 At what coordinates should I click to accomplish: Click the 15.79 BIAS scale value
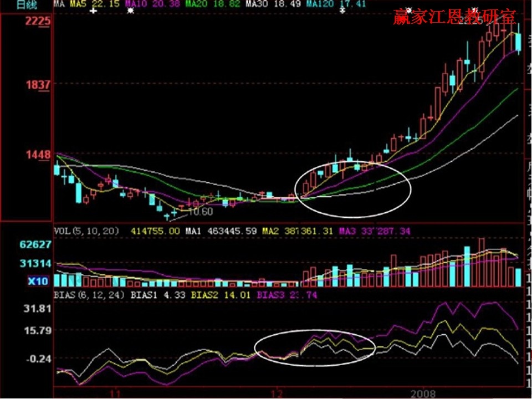point(38,330)
